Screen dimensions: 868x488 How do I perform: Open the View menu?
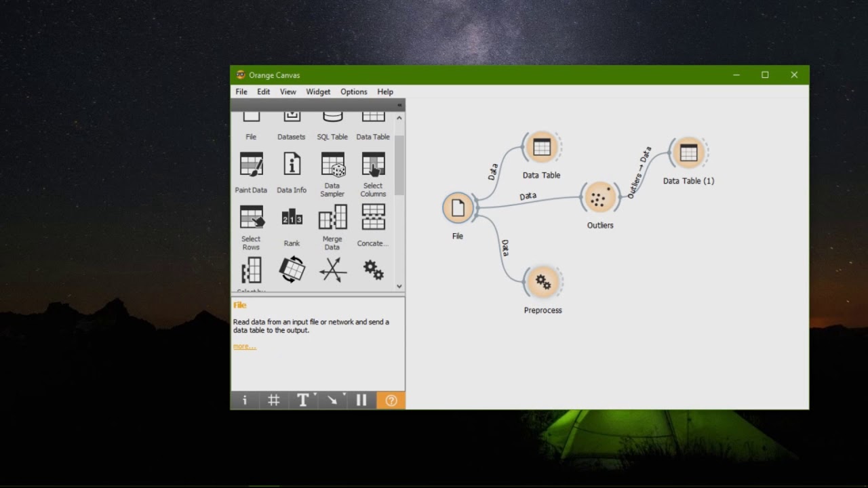click(x=288, y=91)
